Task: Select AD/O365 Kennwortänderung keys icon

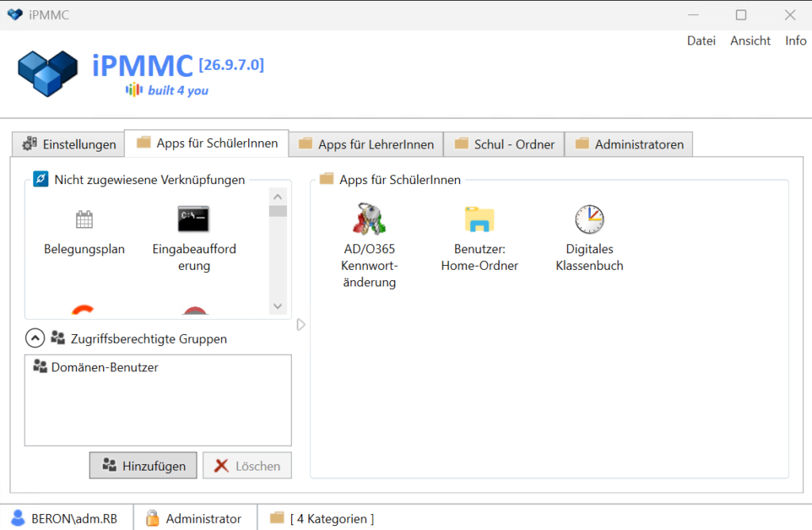Action: [x=370, y=219]
